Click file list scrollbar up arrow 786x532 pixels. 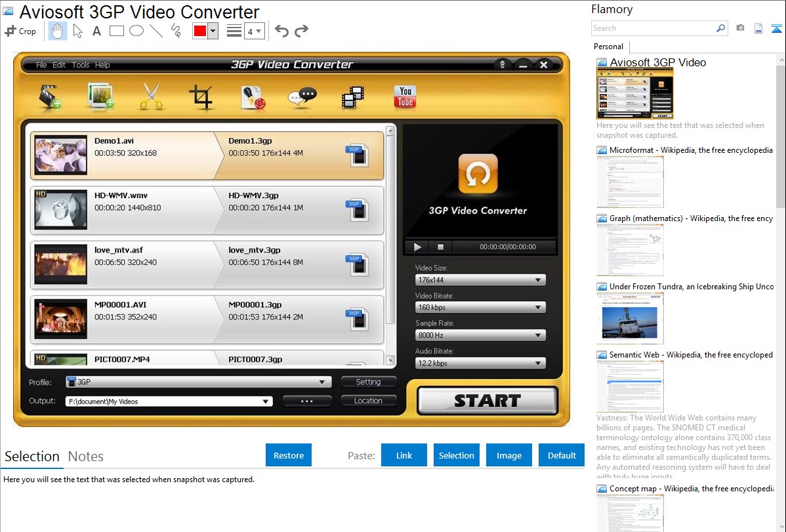(x=390, y=131)
